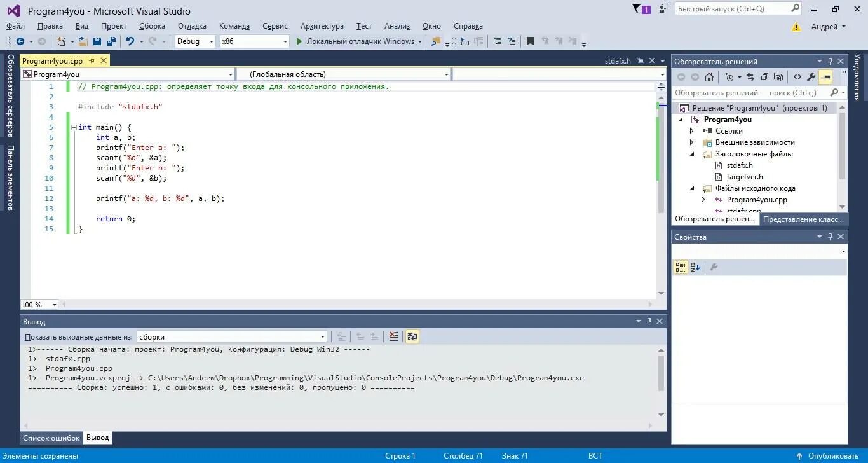Toggle auto-hide pin on Output panel
Image resolution: width=868 pixels, height=463 pixels.
649,321
